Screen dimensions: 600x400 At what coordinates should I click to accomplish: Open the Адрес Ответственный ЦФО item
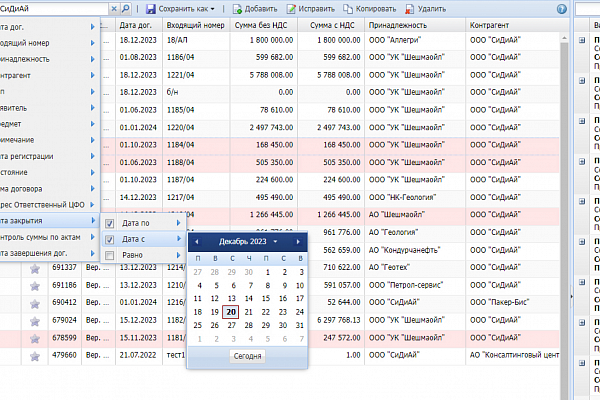49,205
